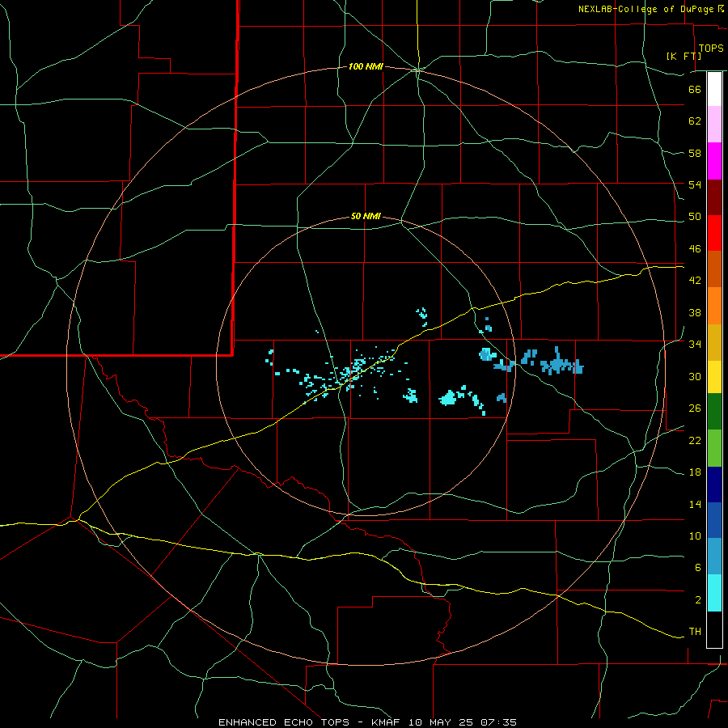Click the legend value '66'
Viewport: 728px width, 728px height.
tap(695, 90)
